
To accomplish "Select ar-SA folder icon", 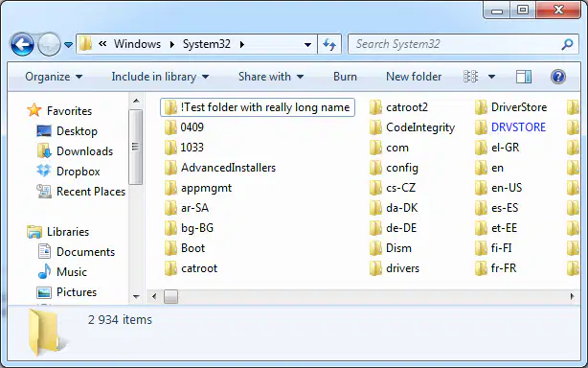I will [170, 208].
